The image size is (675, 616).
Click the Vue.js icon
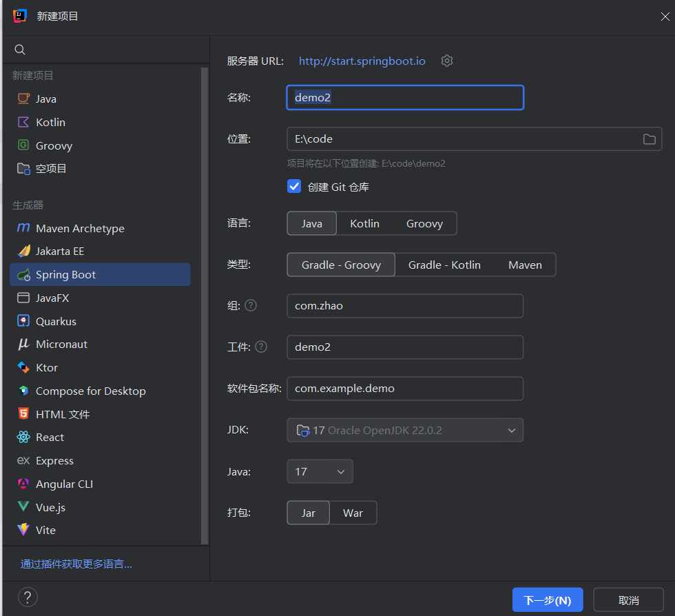pyautogui.click(x=23, y=506)
